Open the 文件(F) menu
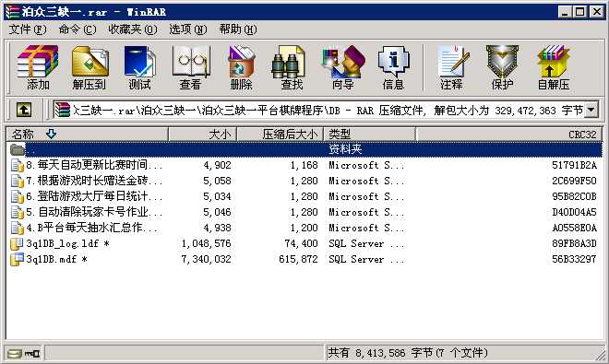This screenshot has height=364, width=609. (x=27, y=29)
